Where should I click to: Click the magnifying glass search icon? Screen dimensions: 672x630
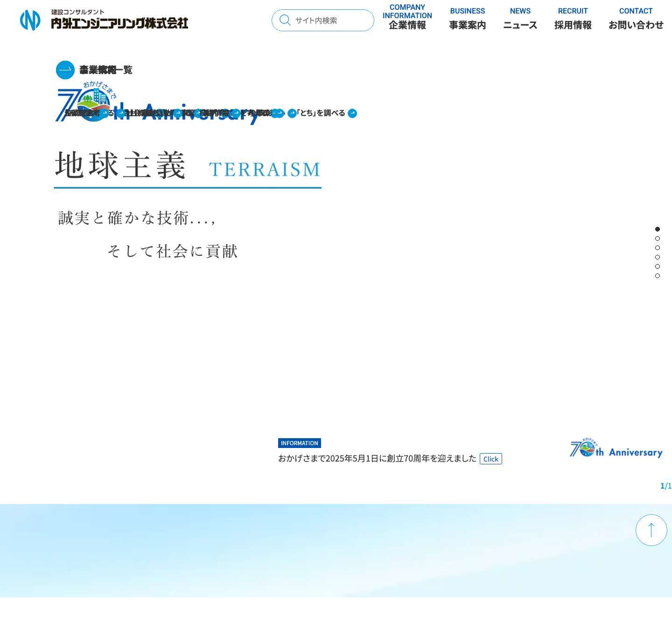coord(285,20)
